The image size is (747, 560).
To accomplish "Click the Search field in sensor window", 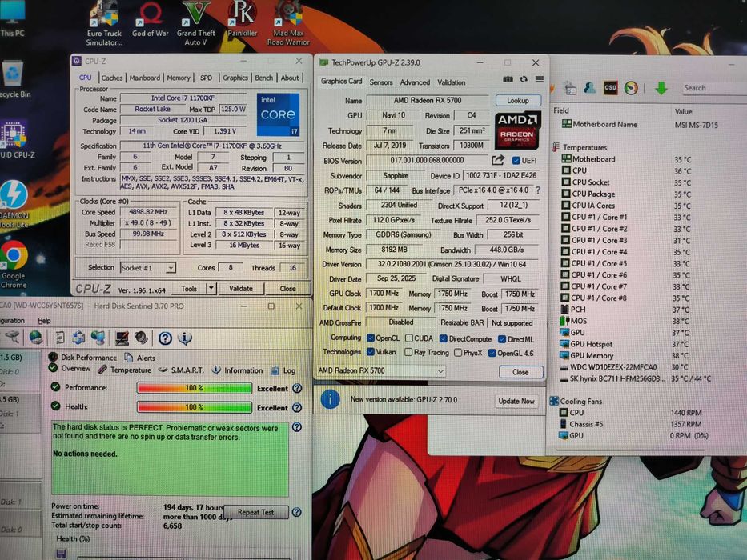I will tap(713, 88).
